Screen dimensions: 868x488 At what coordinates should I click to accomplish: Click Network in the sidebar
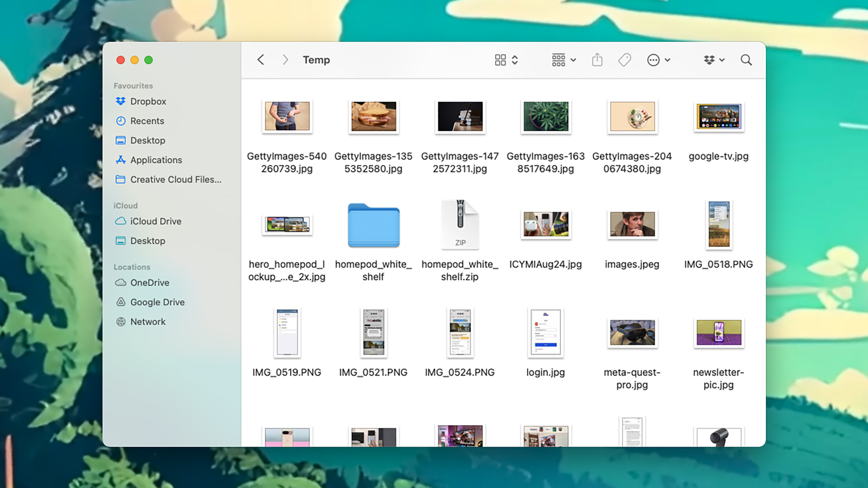(148, 322)
